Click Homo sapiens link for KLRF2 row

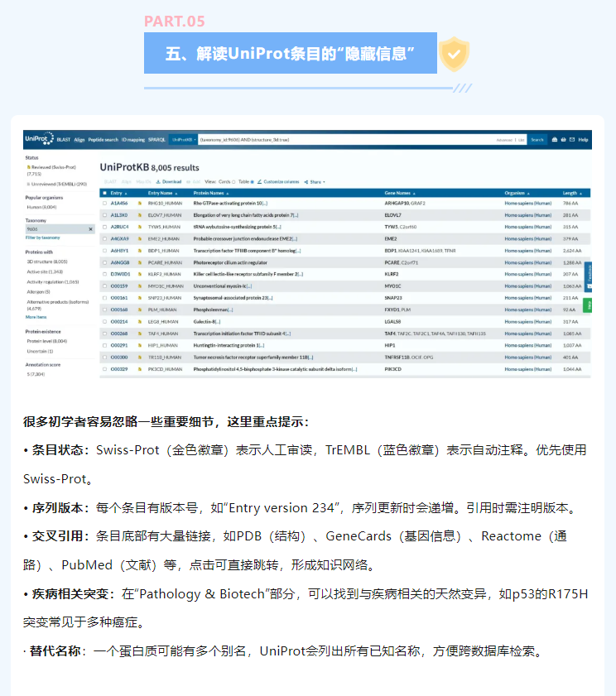pos(527,274)
